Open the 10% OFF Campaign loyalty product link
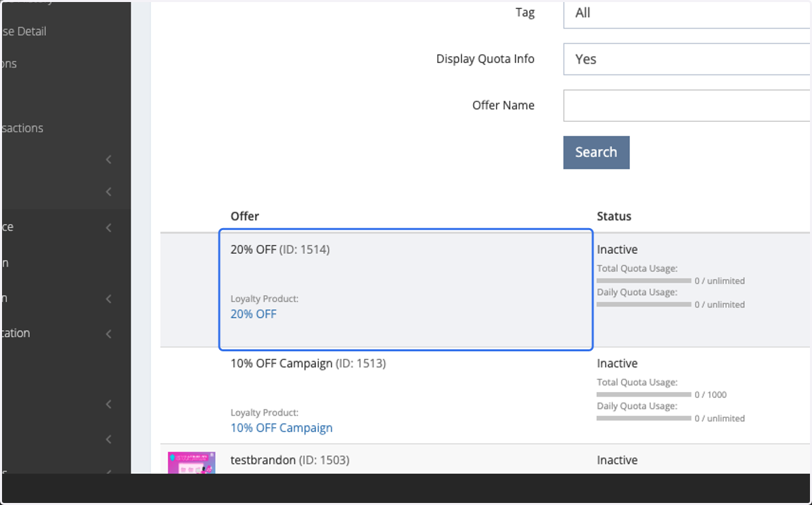The height and width of the screenshot is (505, 812). 281,428
